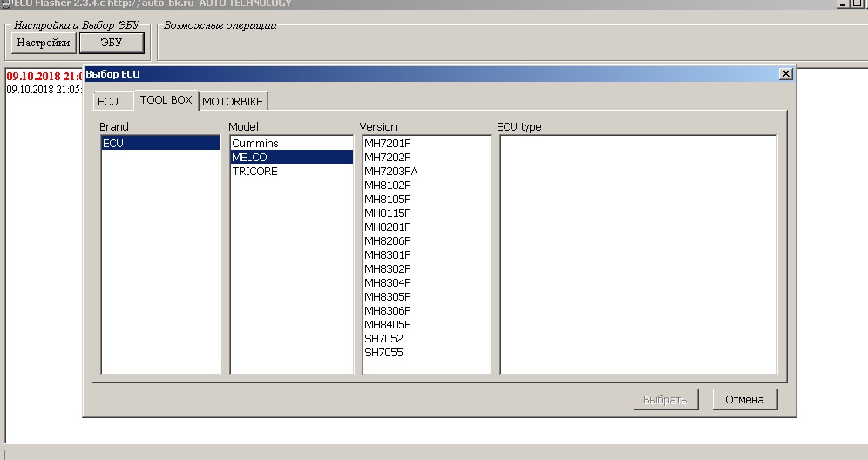
Task: Click the Отмена cancel button
Action: coord(744,399)
